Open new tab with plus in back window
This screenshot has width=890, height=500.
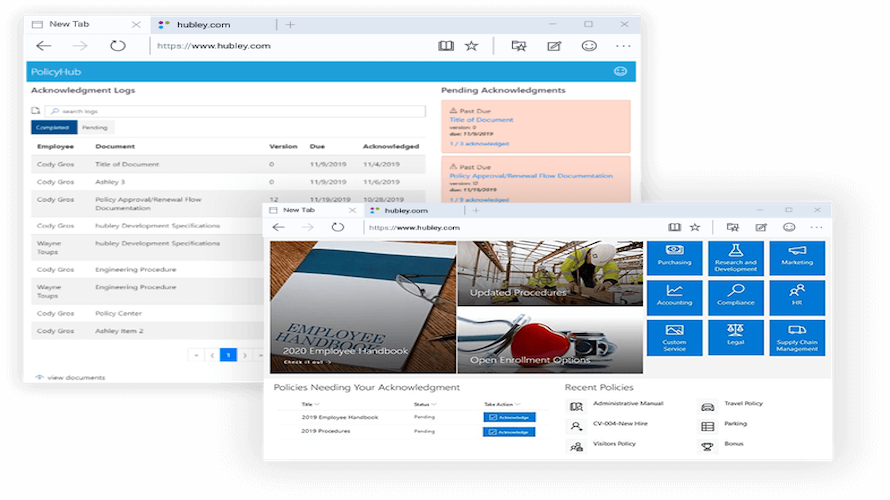[290, 24]
